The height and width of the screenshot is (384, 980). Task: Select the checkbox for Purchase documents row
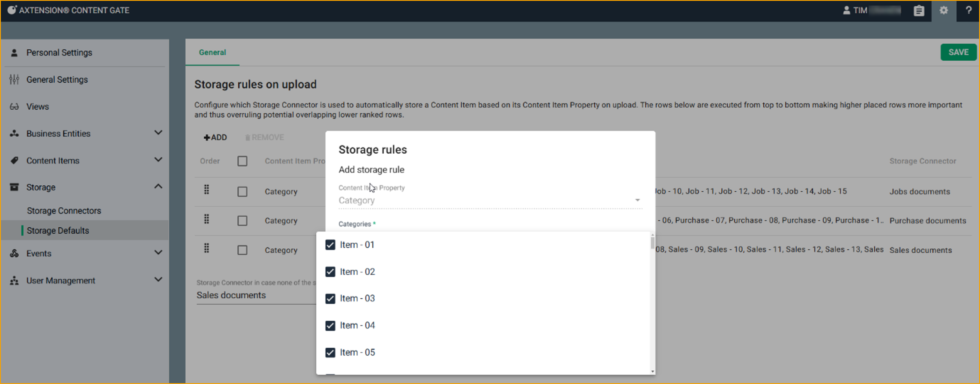tap(242, 221)
